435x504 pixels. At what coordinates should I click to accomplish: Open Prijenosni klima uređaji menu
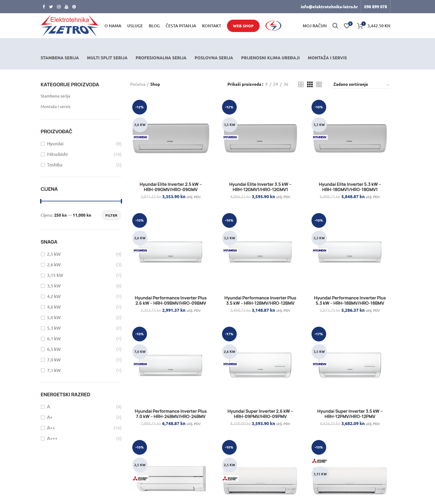click(x=270, y=58)
